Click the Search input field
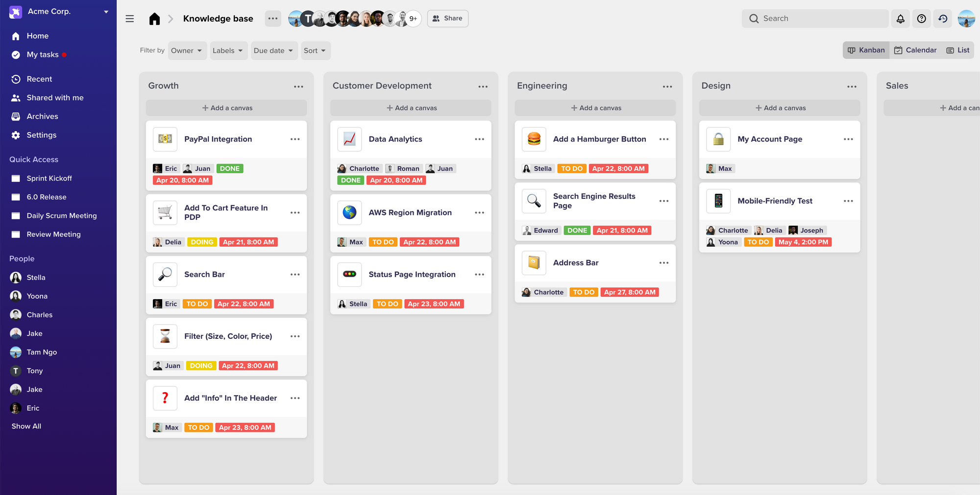 point(815,19)
